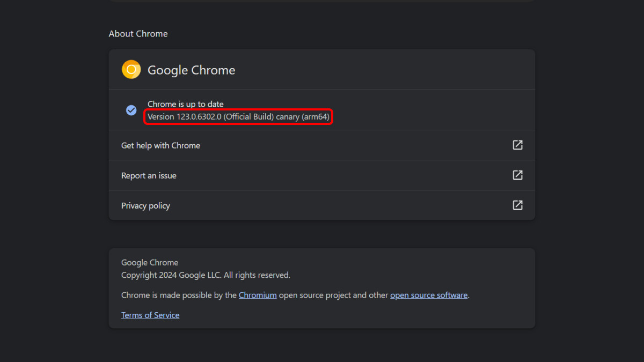644x362 pixels.
Task: Follow the Chromium link
Action: pos(258,295)
